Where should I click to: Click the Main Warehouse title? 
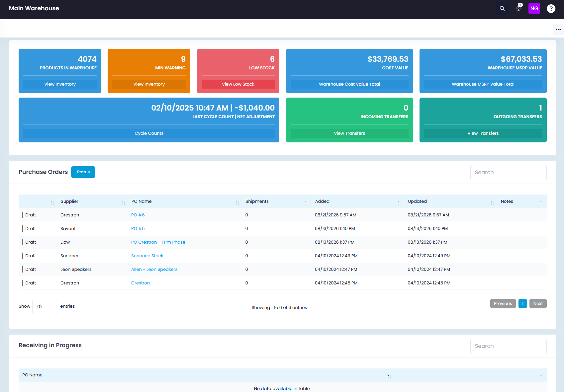[x=34, y=8]
